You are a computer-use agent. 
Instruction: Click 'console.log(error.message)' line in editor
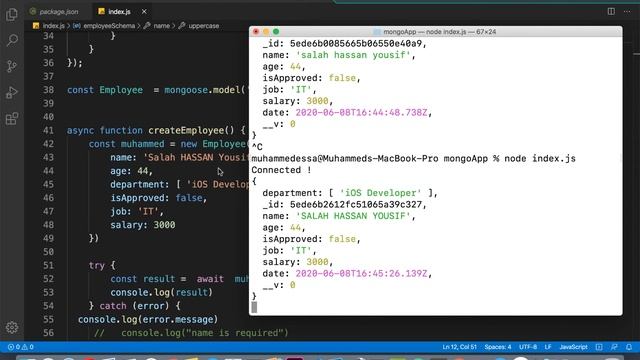point(148,319)
